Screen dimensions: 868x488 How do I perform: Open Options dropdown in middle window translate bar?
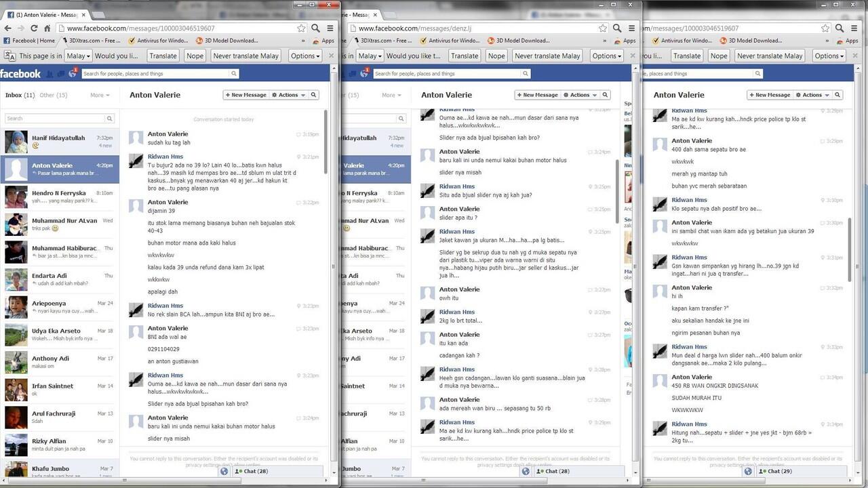pyautogui.click(x=607, y=56)
